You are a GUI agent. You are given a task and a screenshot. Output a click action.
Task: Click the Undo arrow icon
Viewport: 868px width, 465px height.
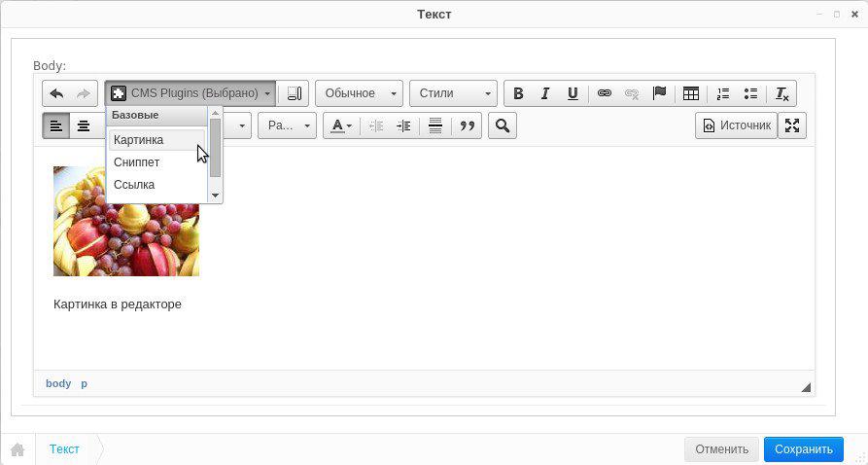click(x=56, y=93)
